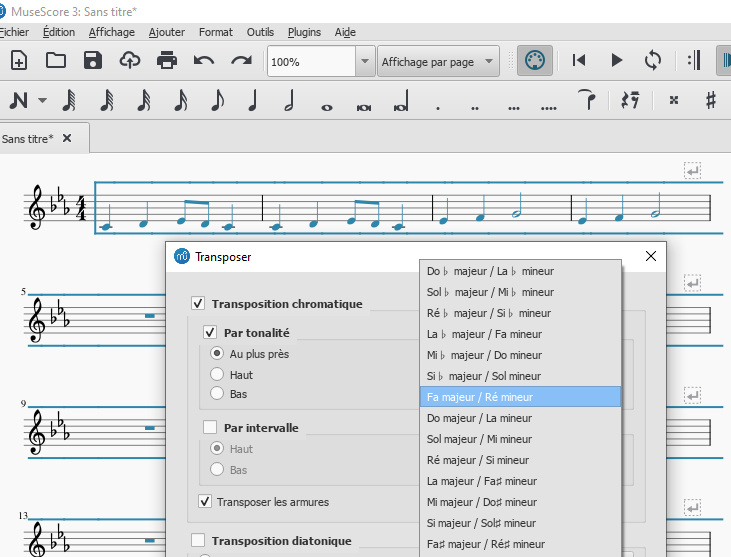
Task: Select the whole note duration
Action: point(326,103)
